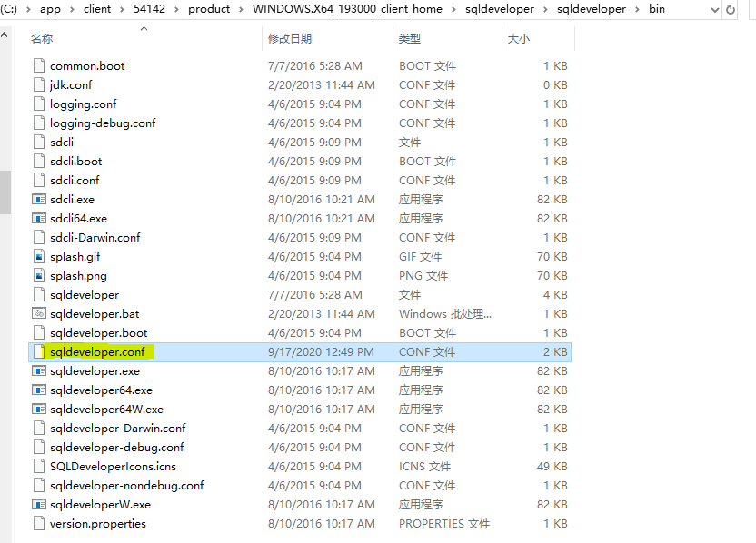The image size is (756, 543).
Task: Click the 'Windows 批处理...' type cell
Action: coord(445,314)
